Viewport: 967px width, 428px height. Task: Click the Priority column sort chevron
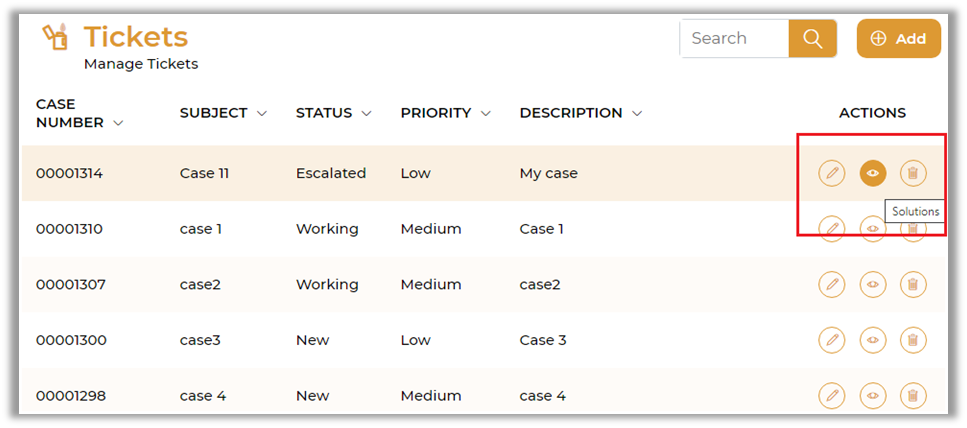pyautogui.click(x=486, y=114)
